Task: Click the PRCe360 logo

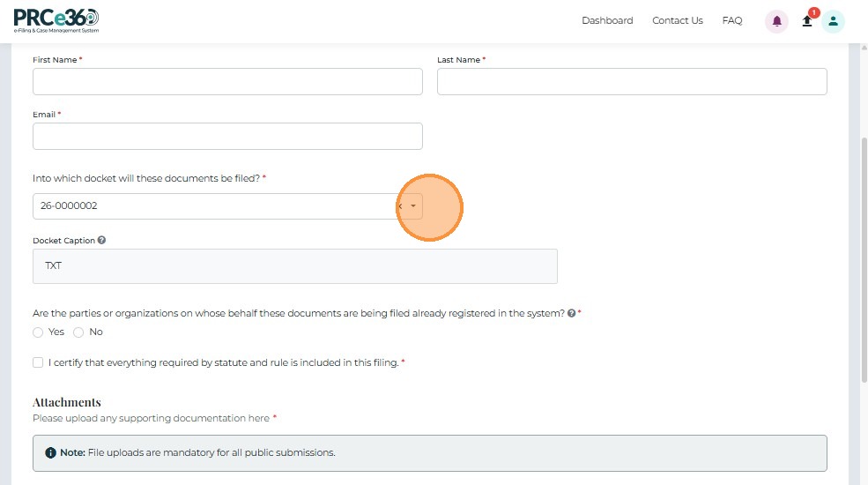Action: tap(56, 20)
